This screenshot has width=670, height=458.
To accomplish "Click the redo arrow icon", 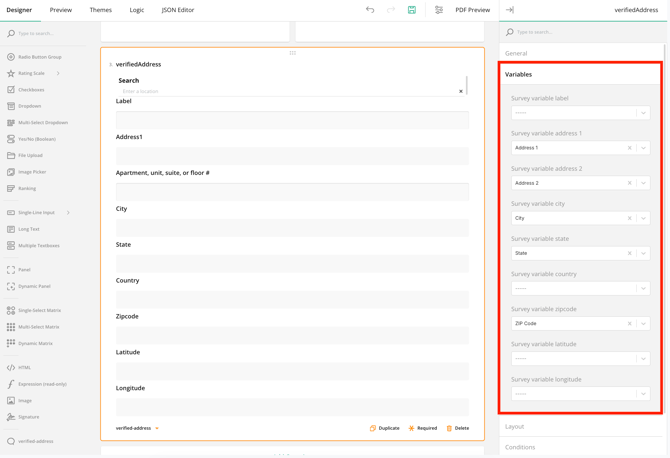I will click(x=391, y=10).
